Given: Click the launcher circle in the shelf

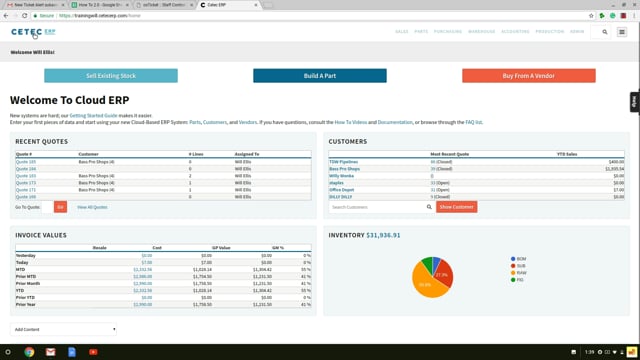Looking at the screenshot, I should tap(8, 352).
